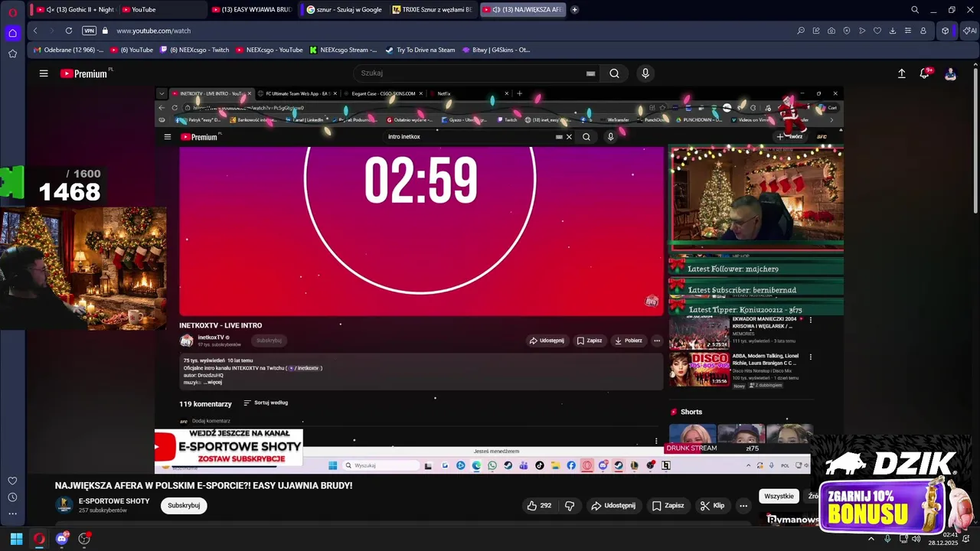The height and width of the screenshot is (551, 980).
Task: Select the Wszystkie filter chip
Action: click(779, 496)
